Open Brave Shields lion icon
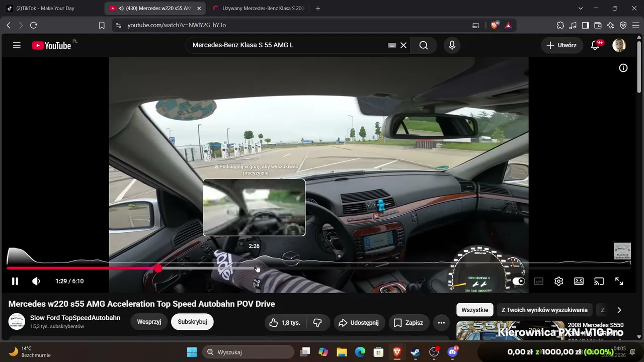The width and height of the screenshot is (644, 362). [495, 25]
